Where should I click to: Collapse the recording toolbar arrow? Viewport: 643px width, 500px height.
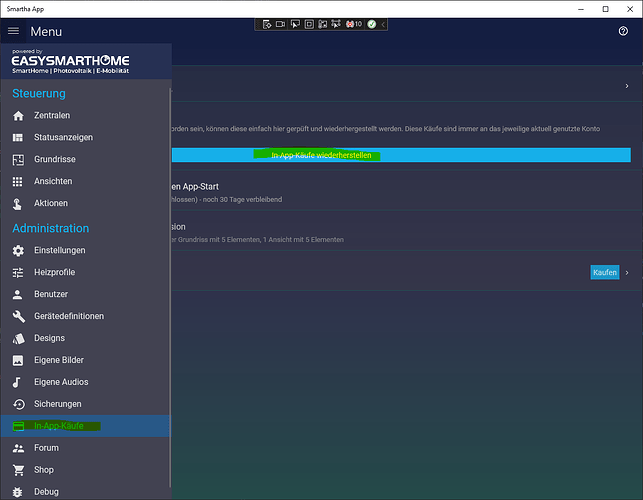pyautogui.click(x=383, y=23)
